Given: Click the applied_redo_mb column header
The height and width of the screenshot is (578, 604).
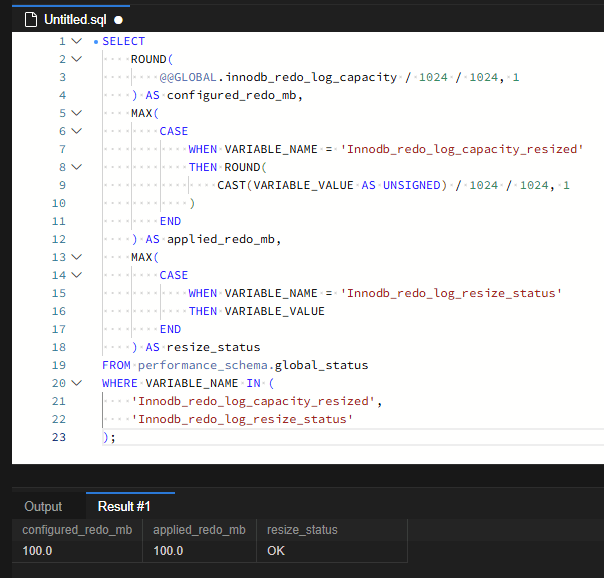Looking at the screenshot, I should (199, 530).
